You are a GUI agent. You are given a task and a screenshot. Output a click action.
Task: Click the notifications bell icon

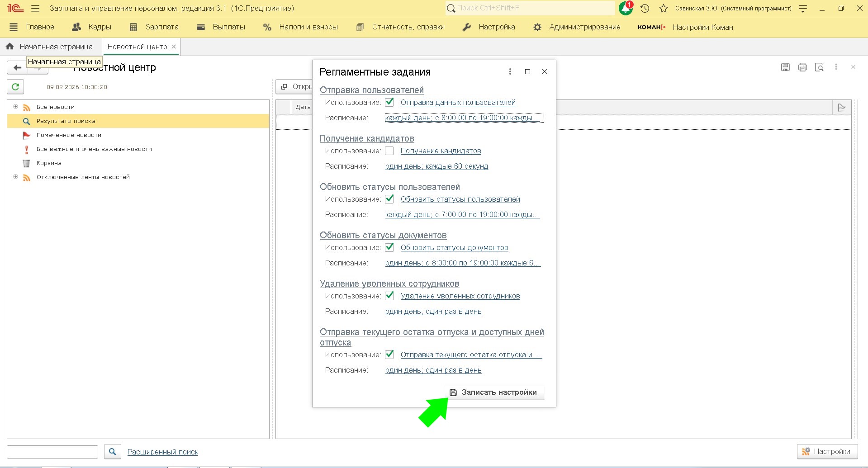[626, 8]
